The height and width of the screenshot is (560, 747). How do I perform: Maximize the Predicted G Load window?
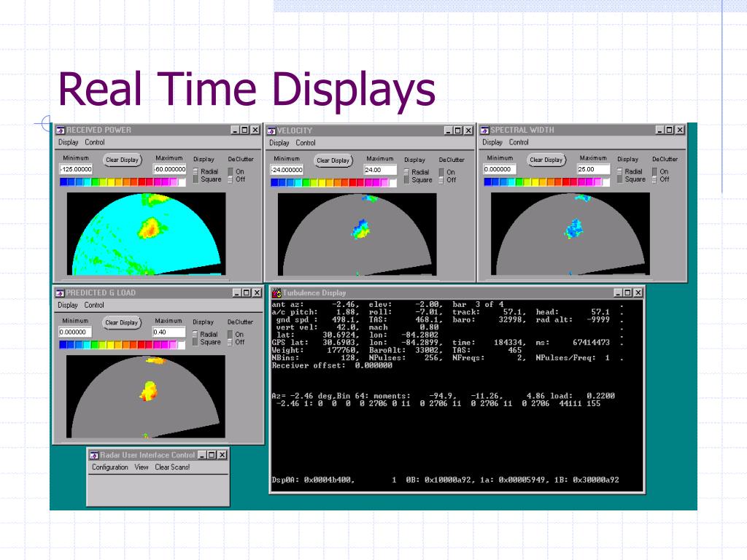(247, 293)
